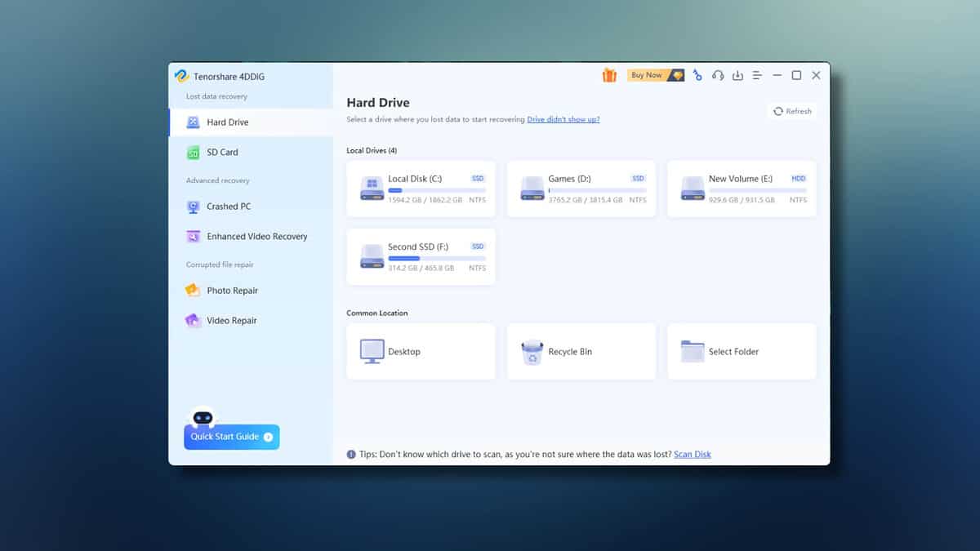Select the Desktop location tile

421,351
